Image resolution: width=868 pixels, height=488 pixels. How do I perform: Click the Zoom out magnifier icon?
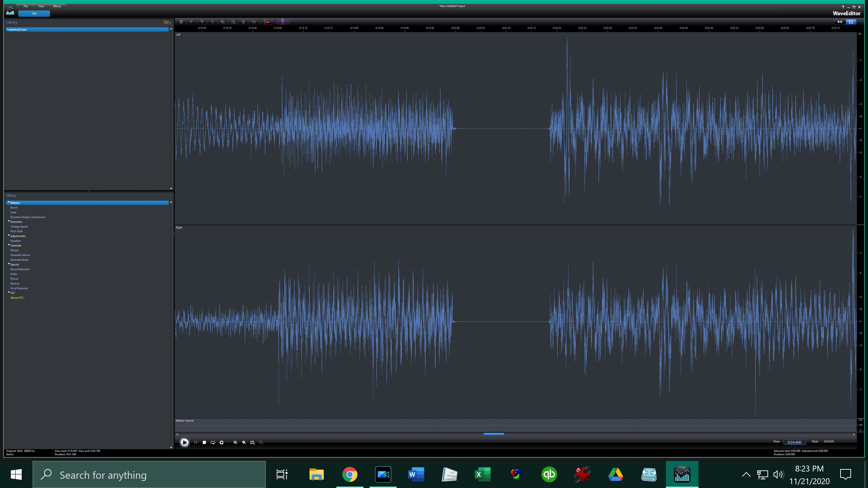(x=244, y=443)
